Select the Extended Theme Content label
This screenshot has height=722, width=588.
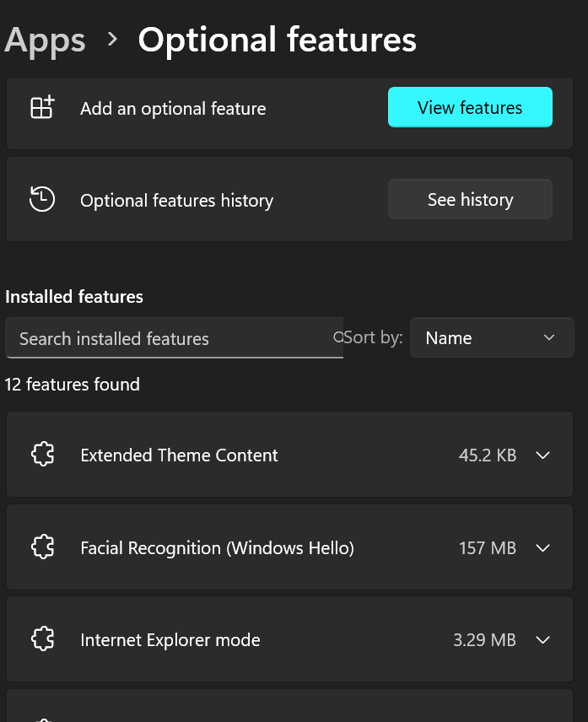[x=179, y=455]
